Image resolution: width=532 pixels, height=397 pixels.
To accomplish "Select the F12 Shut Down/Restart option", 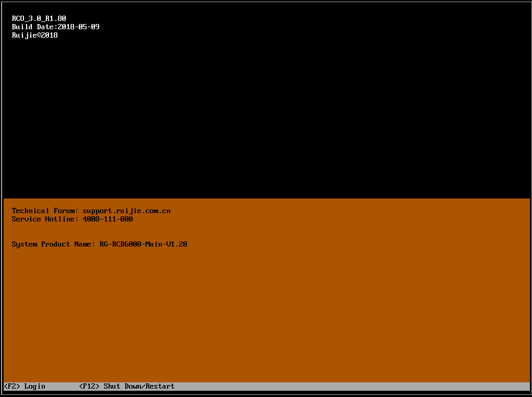I will click(x=127, y=387).
